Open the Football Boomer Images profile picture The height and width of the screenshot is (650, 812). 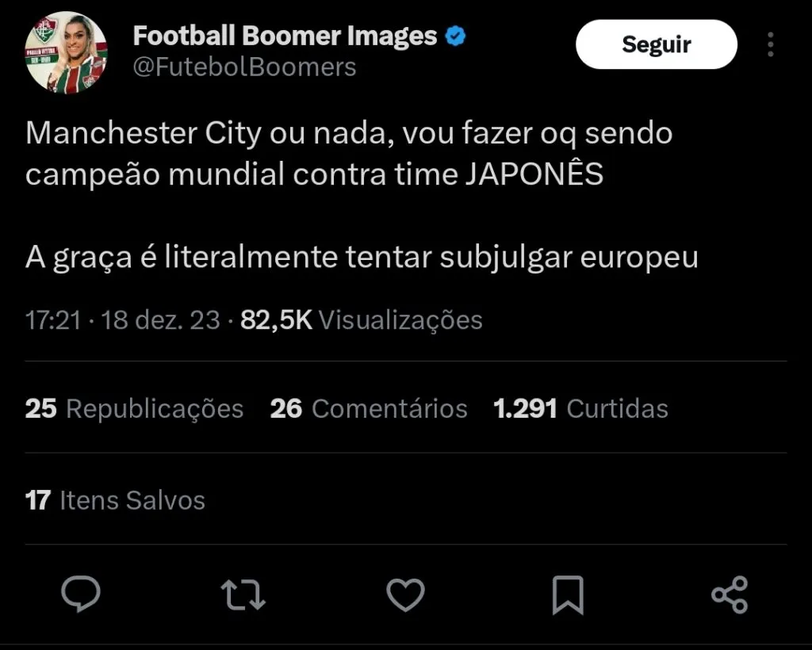(67, 52)
